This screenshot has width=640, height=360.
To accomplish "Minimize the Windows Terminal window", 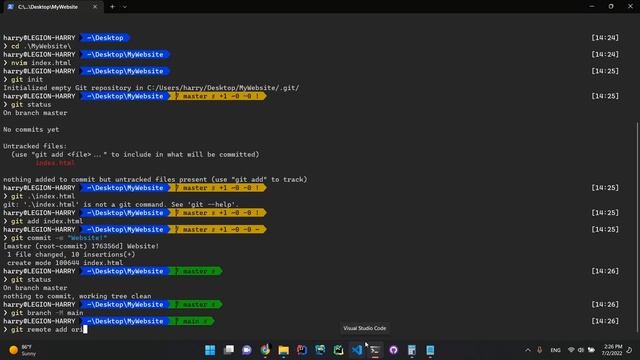I will point(592,7).
